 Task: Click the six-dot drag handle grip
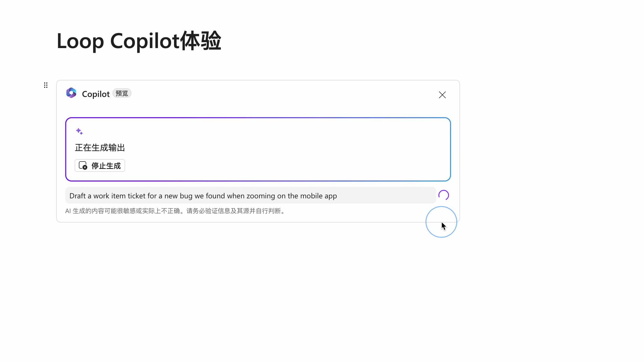(46, 85)
